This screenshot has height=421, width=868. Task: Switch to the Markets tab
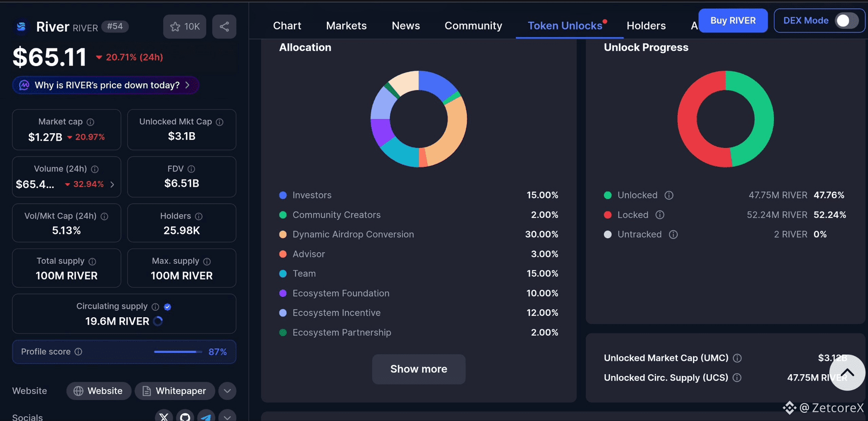tap(346, 26)
